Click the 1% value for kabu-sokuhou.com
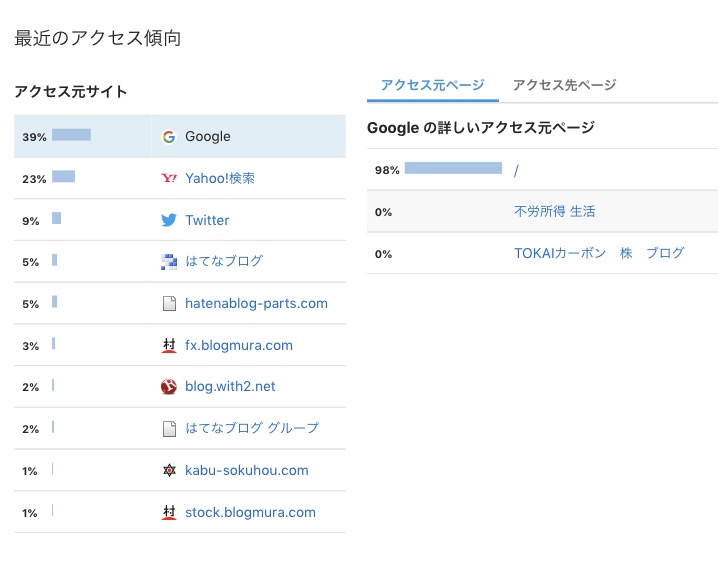 point(30,471)
